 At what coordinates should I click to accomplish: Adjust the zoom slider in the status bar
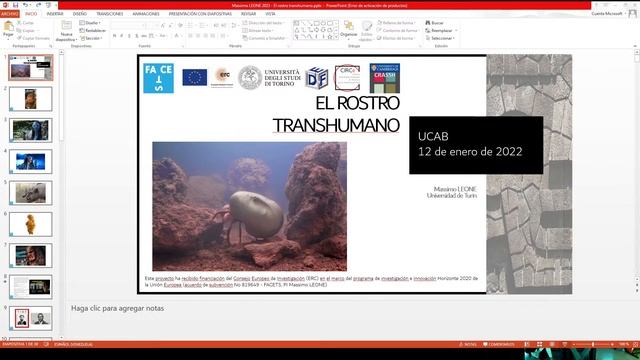point(593,344)
